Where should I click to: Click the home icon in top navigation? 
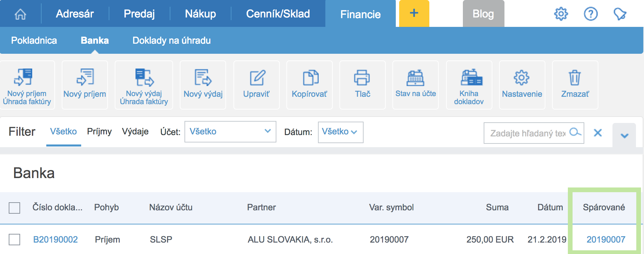[x=20, y=14]
